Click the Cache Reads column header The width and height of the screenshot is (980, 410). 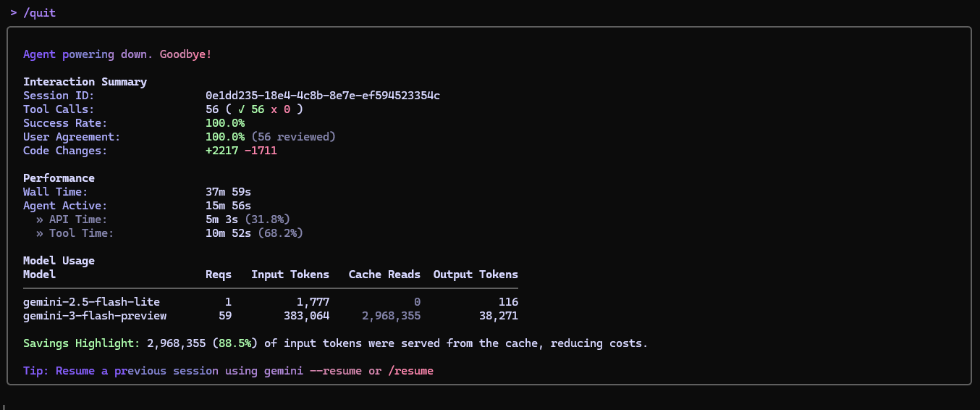pyautogui.click(x=384, y=275)
